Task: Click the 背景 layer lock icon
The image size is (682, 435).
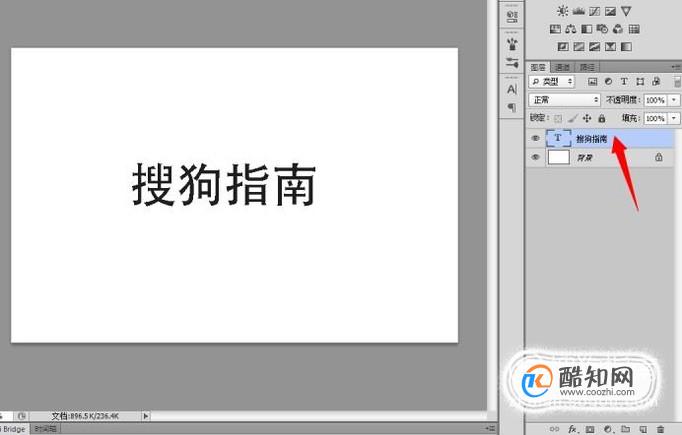Action: (x=659, y=157)
